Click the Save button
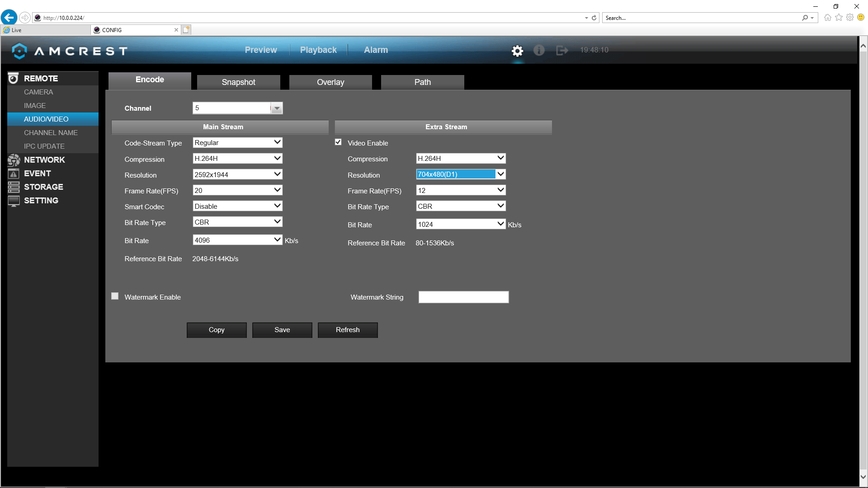Image resolution: width=868 pixels, height=488 pixels. tap(282, 330)
